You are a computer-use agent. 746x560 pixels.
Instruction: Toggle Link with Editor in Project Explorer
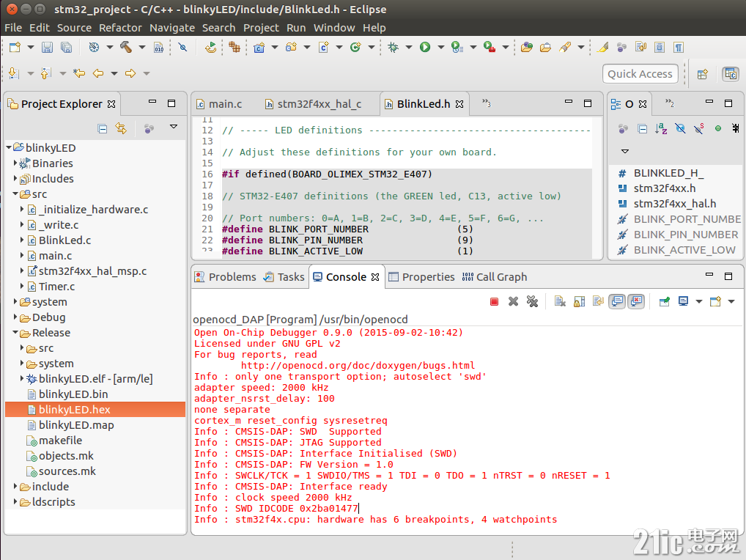[x=121, y=128]
